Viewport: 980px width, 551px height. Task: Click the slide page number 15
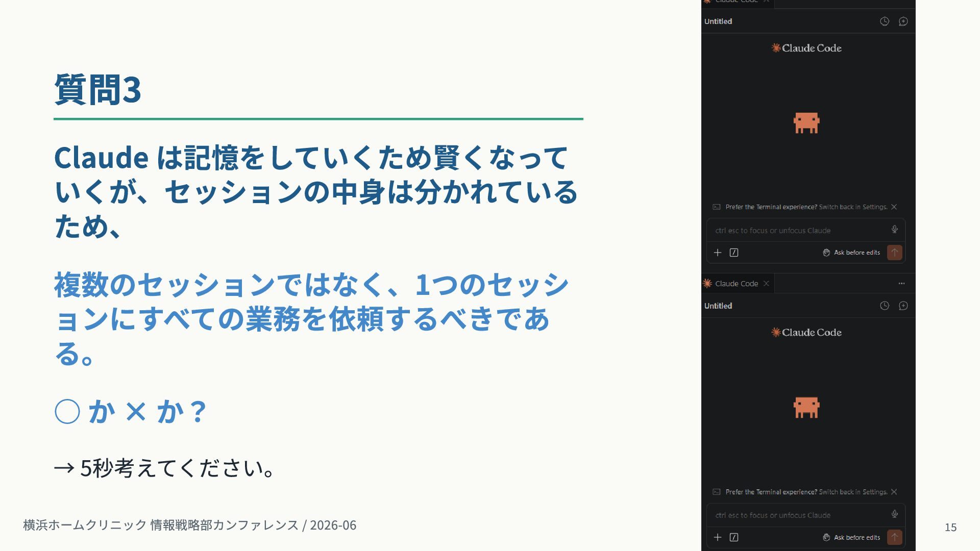[950, 527]
